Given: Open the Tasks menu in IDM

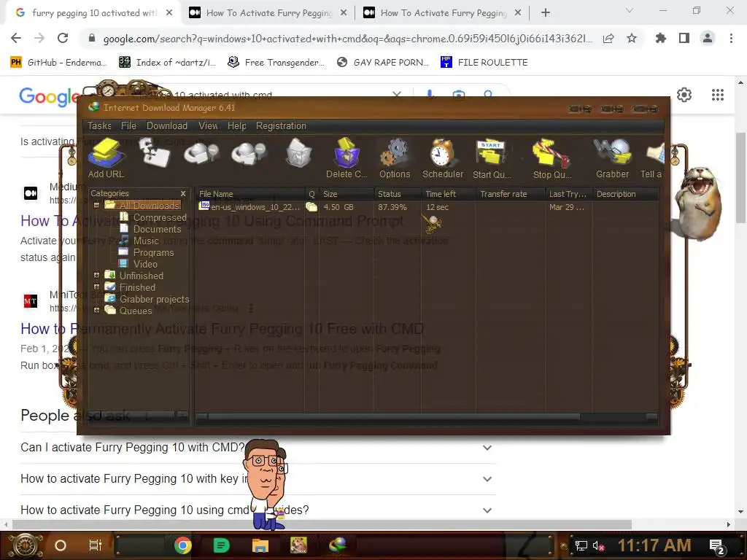Looking at the screenshot, I should click(99, 125).
